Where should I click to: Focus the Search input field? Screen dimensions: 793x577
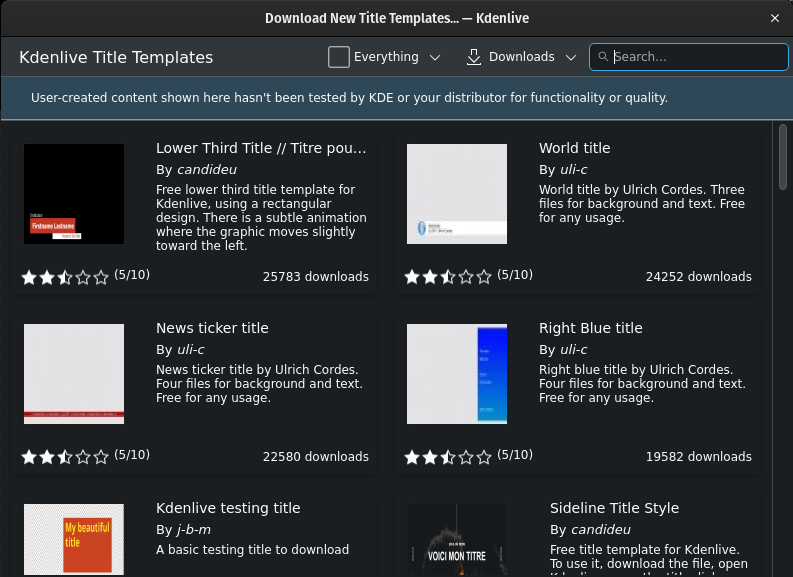688,57
